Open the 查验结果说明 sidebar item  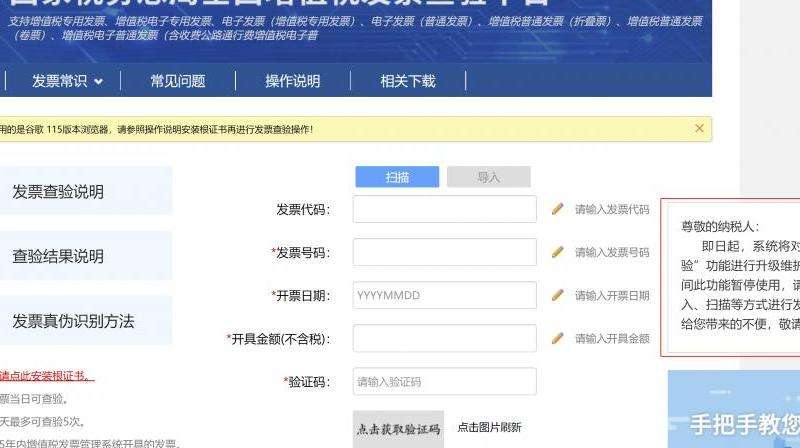[86, 256]
